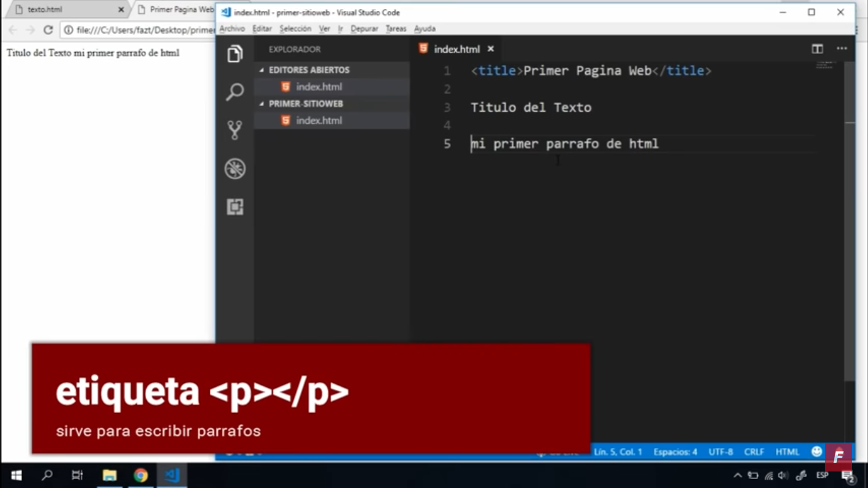
Task: Open the Search view in activity bar
Action: point(234,92)
